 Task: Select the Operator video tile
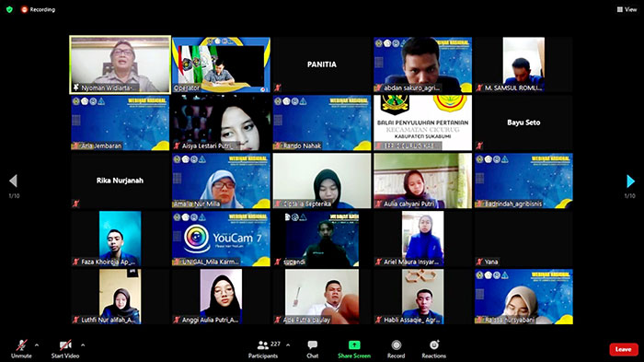click(221, 64)
